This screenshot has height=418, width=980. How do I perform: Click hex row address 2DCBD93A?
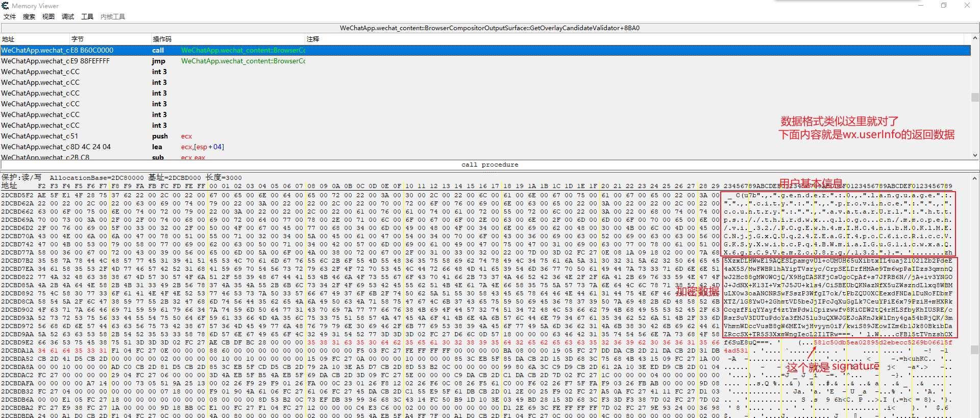pos(17,318)
